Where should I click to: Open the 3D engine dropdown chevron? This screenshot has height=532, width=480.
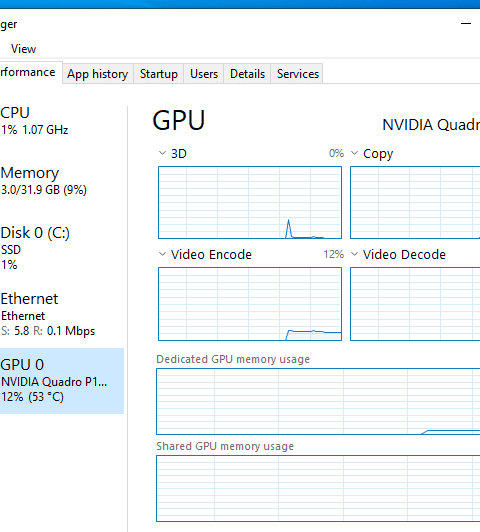click(162, 153)
